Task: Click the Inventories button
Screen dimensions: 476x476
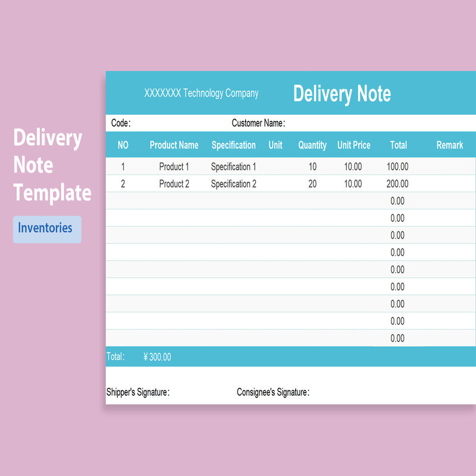Action: (47, 229)
